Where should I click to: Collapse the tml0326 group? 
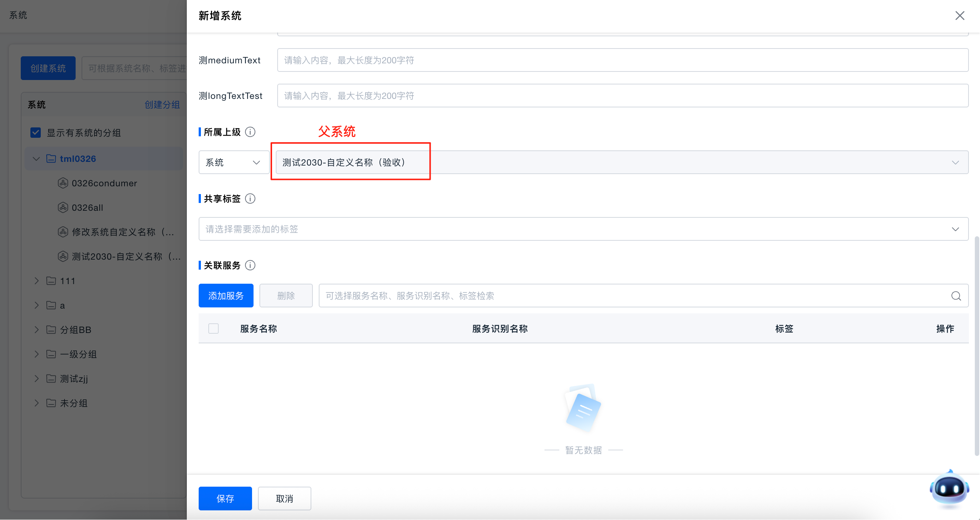36,159
